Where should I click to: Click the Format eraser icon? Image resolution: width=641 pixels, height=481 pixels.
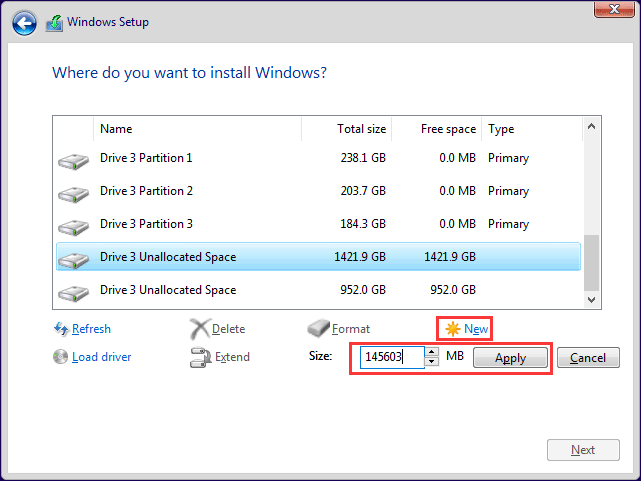(318, 328)
